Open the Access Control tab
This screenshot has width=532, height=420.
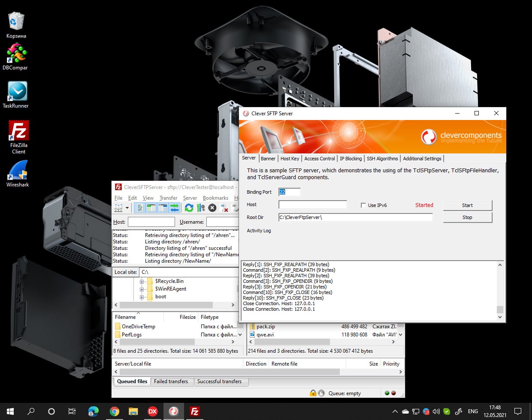pos(319,159)
